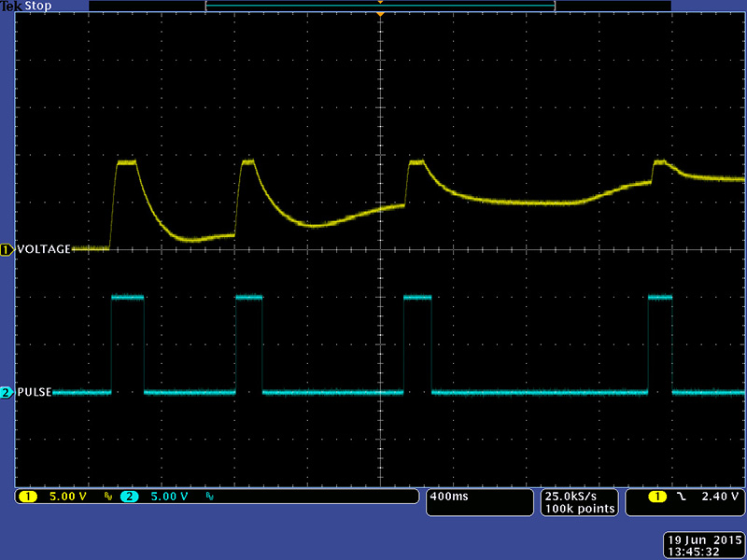Viewport: 747px width, 560px height.
Task: Click the cyan channel 2 badge in readout
Action: pyautogui.click(x=129, y=497)
